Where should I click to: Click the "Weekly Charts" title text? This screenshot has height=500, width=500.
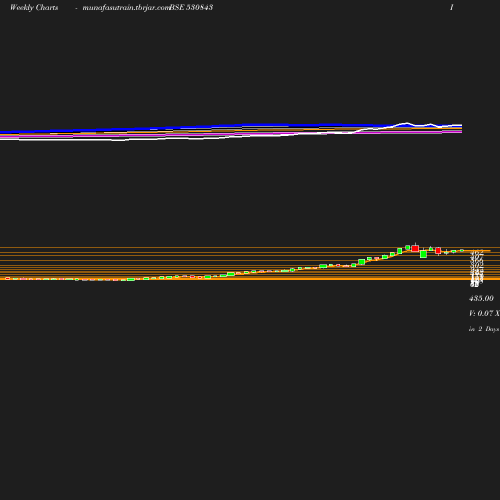pos(34,7)
